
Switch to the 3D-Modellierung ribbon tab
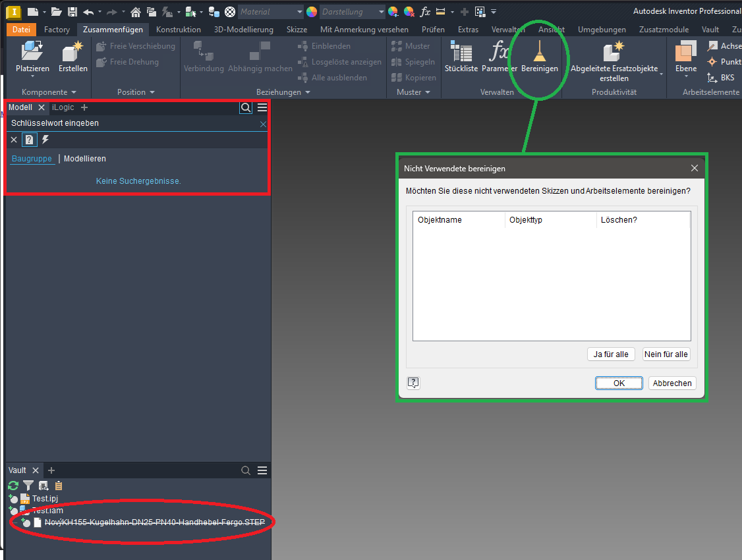[244, 30]
